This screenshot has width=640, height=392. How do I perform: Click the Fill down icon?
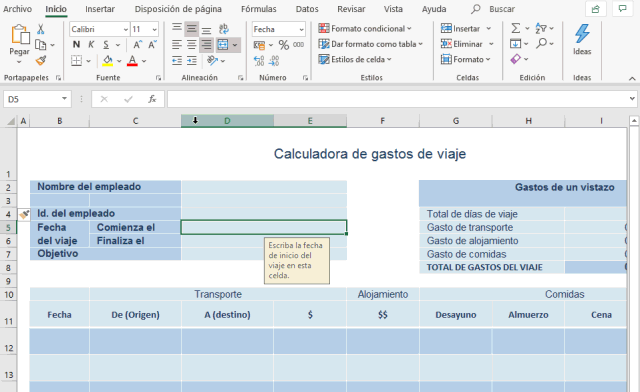(516, 43)
